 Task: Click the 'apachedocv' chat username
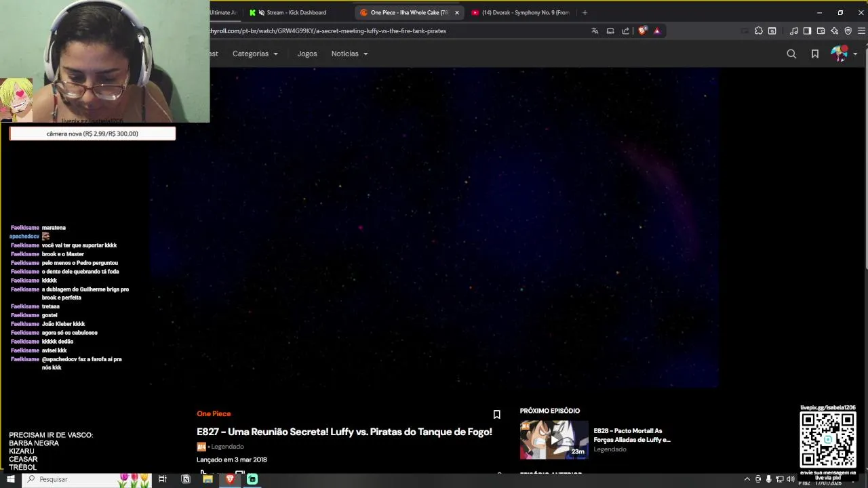coord(24,237)
